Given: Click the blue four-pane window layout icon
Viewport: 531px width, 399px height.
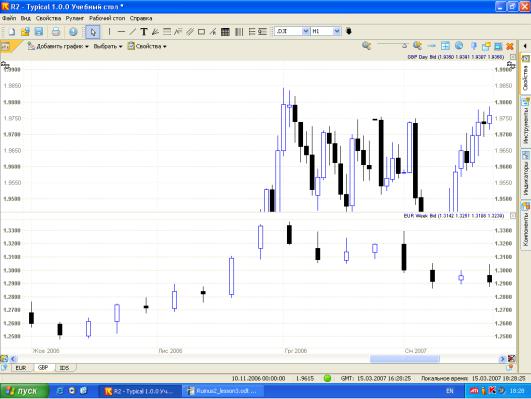Looking at the screenshot, I should [445, 46].
